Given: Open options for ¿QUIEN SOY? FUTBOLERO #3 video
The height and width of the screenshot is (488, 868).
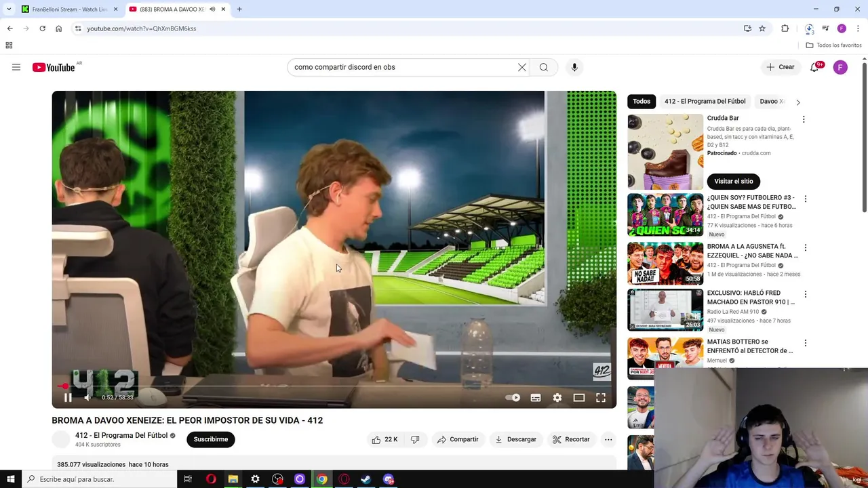Looking at the screenshot, I should tap(805, 199).
